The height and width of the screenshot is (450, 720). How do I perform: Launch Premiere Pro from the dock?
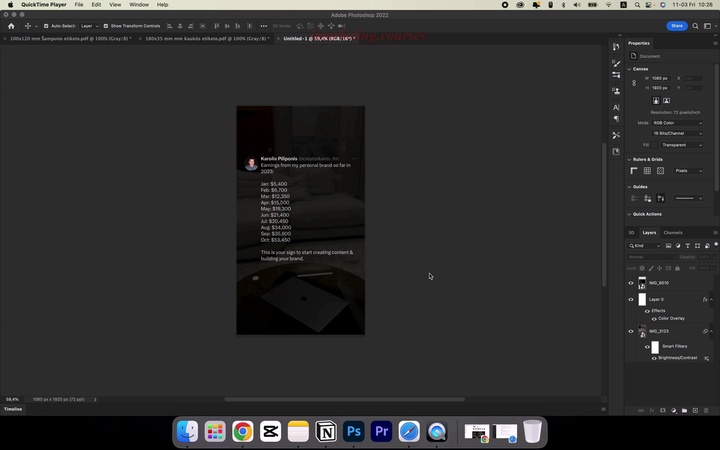pyautogui.click(x=381, y=432)
